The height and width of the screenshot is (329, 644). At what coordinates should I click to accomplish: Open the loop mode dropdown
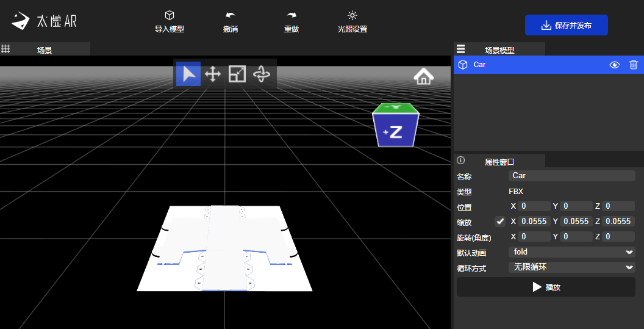[x=571, y=267]
